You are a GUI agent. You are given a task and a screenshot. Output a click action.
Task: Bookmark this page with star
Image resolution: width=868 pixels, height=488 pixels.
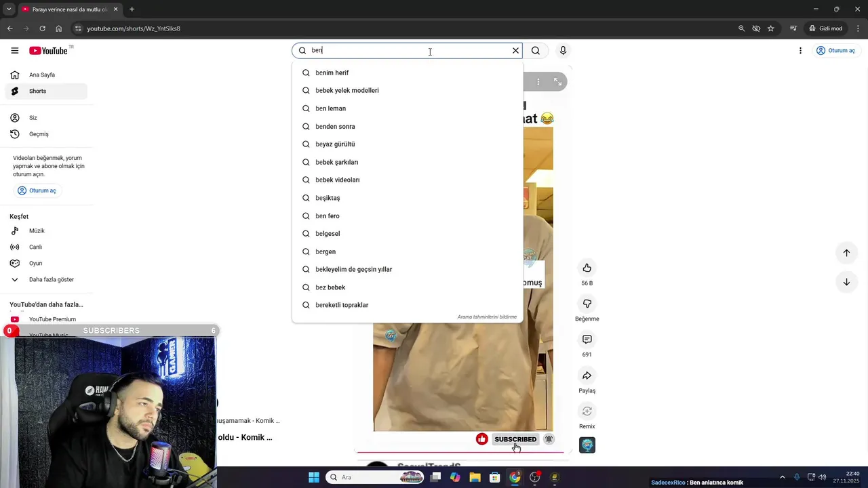coord(771,28)
